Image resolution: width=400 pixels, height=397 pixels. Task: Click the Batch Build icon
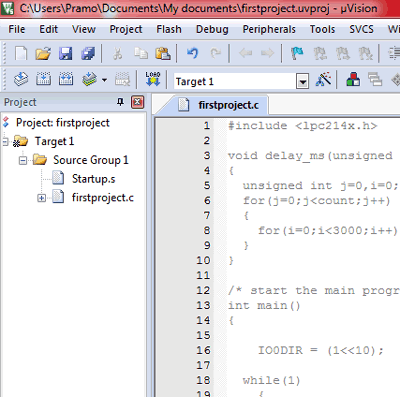89,80
